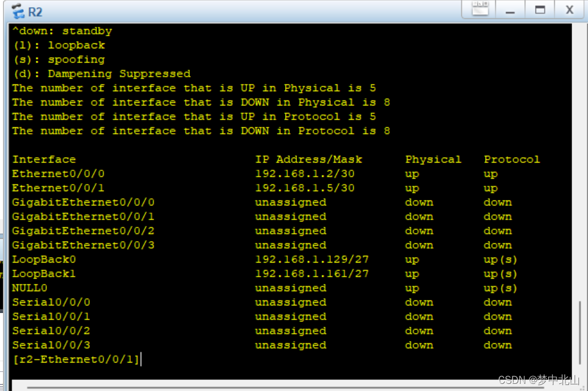Image resolution: width=588 pixels, height=391 pixels.
Task: Click the GigabitEthernet0/0/3 row text
Action: click(83, 245)
